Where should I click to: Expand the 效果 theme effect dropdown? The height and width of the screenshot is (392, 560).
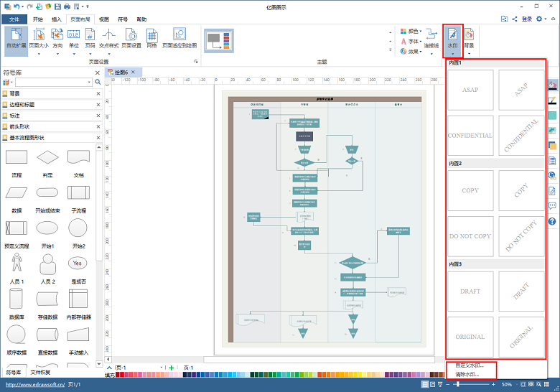pyautogui.click(x=411, y=52)
